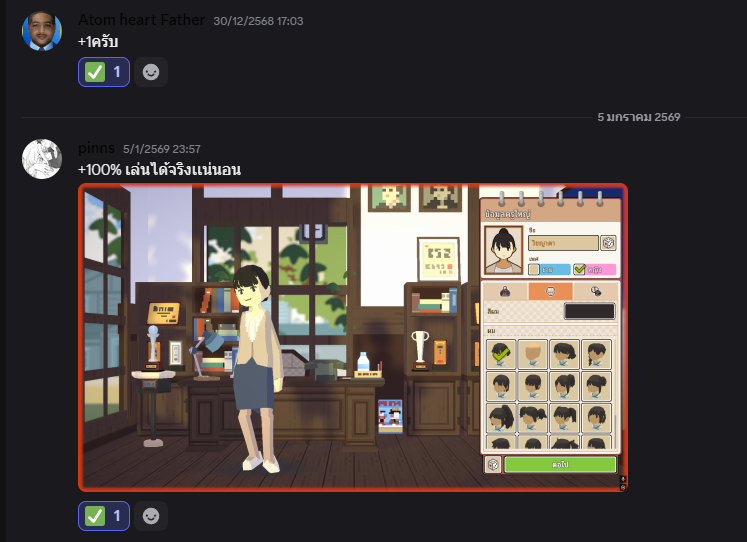Open the attached game screenshot image
The height and width of the screenshot is (542, 747).
(x=280, y=337)
